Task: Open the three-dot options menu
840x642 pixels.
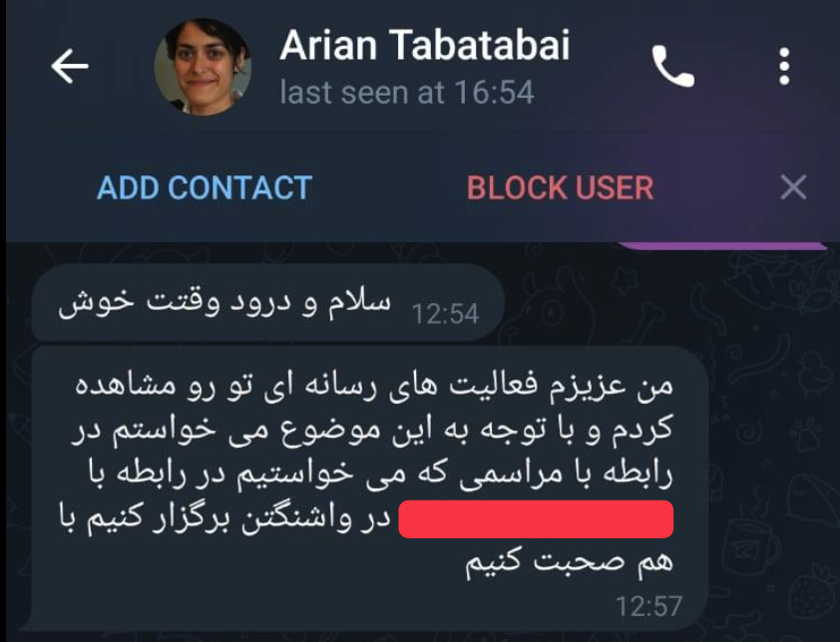Action: 784,66
